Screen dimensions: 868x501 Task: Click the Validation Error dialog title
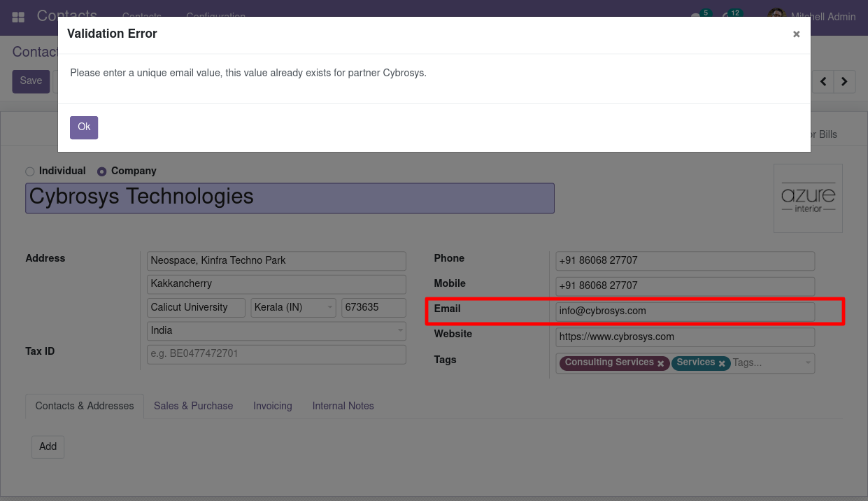(x=112, y=34)
